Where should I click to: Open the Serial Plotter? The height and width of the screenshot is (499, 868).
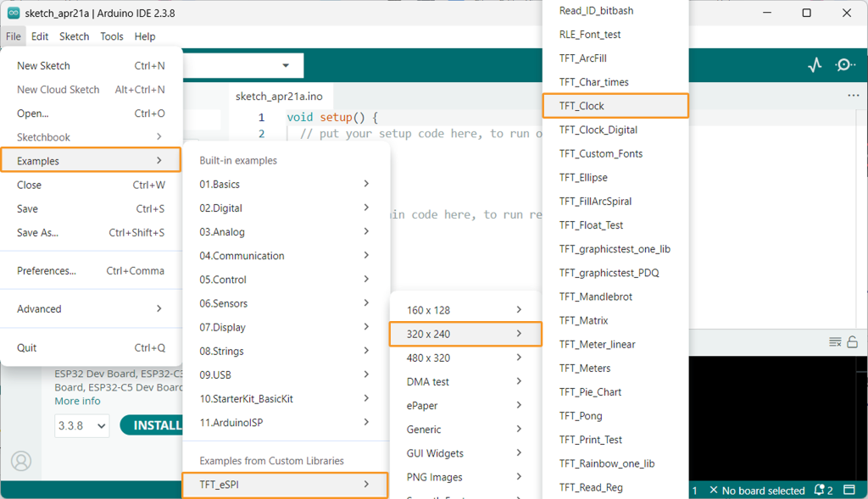[x=815, y=65]
